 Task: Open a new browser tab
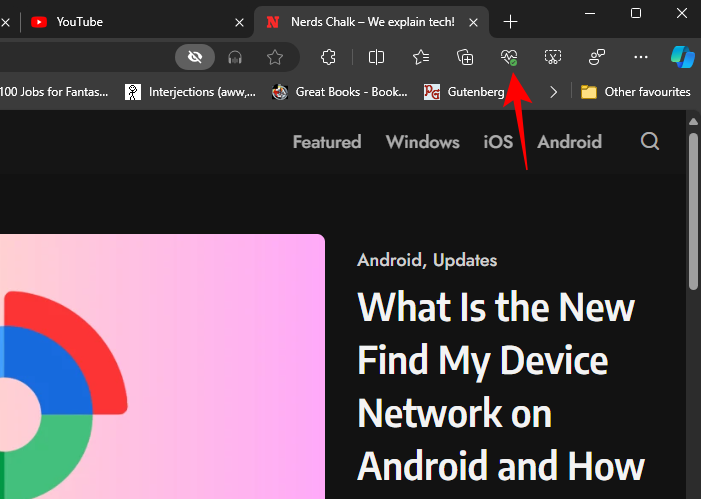click(510, 21)
